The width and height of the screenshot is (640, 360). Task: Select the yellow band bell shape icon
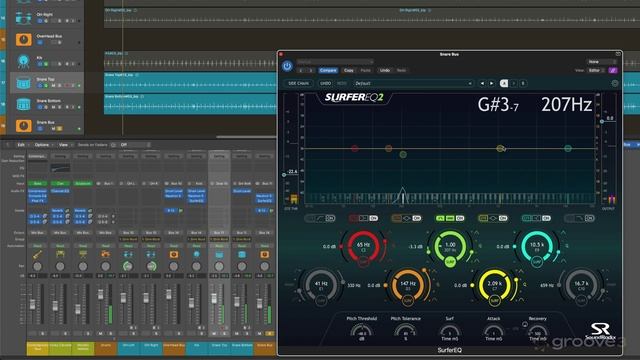(x=493, y=218)
